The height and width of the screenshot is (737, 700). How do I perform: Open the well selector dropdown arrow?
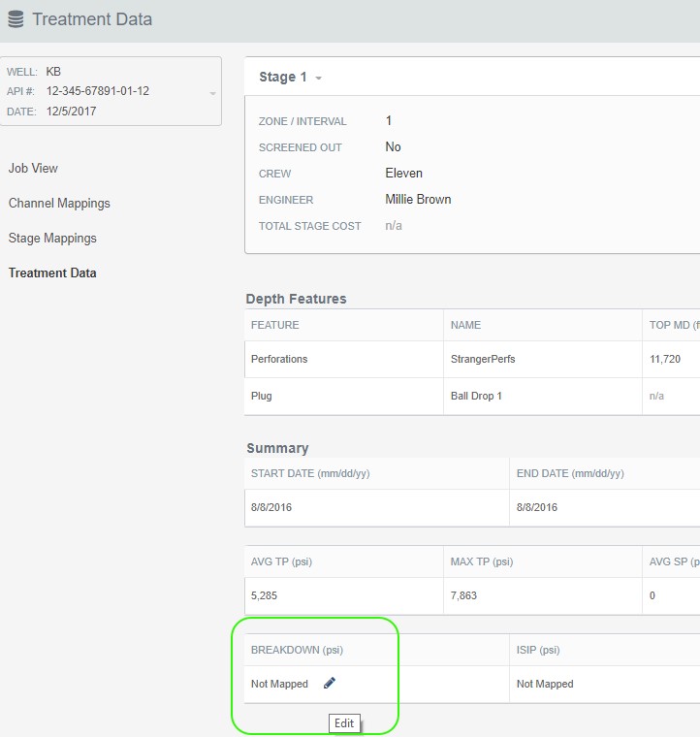click(212, 93)
